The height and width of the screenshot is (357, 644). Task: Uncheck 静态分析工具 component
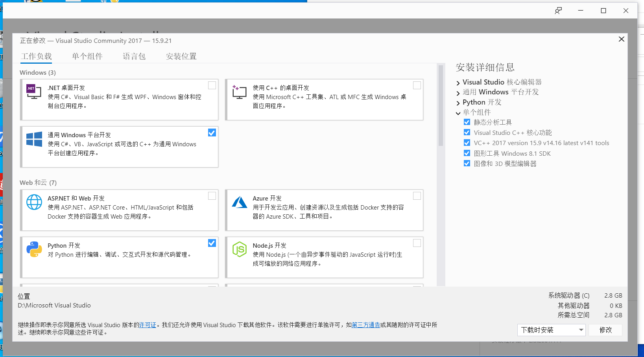pyautogui.click(x=467, y=122)
